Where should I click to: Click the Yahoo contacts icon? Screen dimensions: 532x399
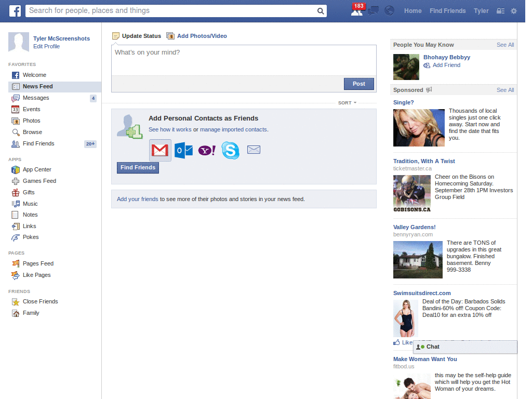point(207,150)
